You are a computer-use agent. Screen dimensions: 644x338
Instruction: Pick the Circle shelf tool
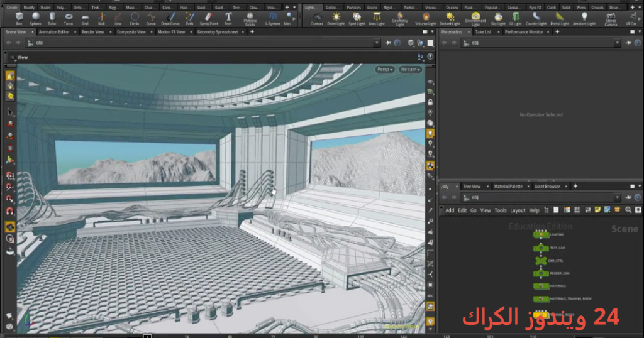(x=135, y=18)
